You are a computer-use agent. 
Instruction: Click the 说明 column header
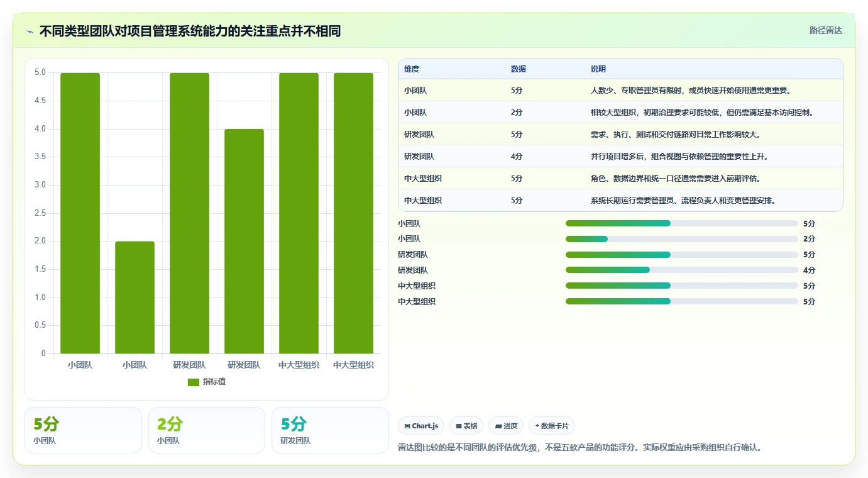click(598, 69)
